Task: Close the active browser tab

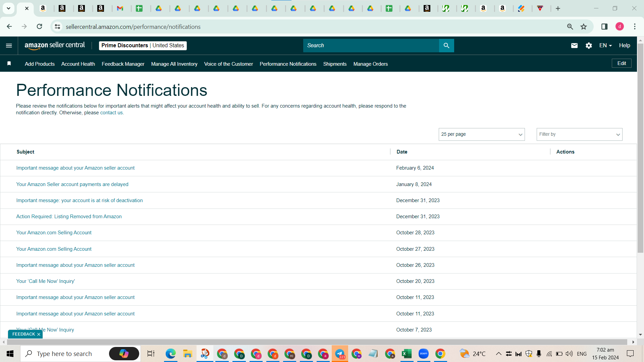Action: 27,8
